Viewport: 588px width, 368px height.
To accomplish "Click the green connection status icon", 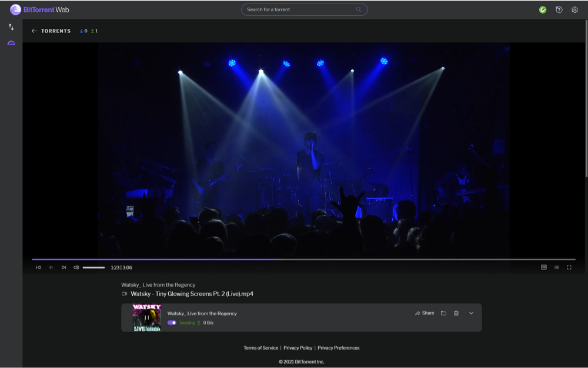I will pos(542,9).
